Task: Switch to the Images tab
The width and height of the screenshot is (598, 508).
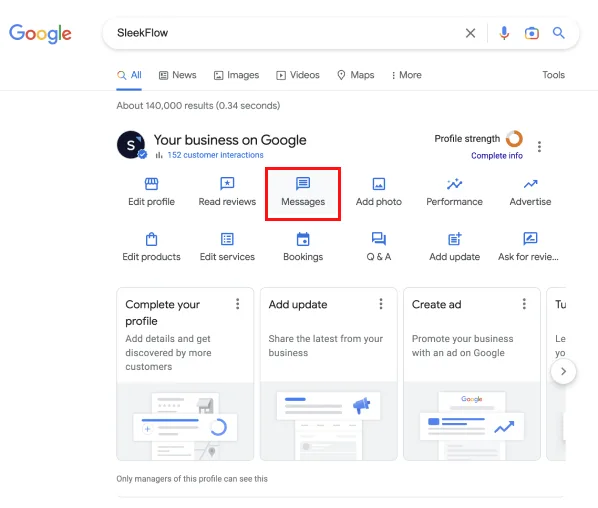Action: tap(236, 75)
